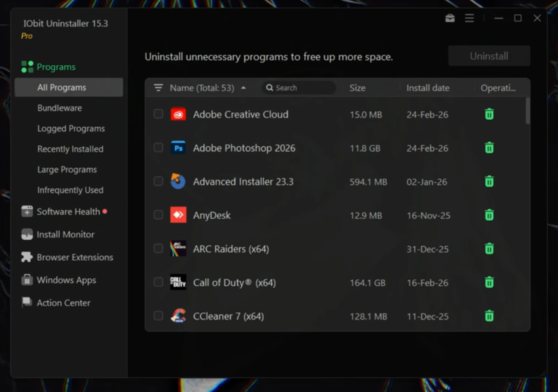Check the Adobe Creative Cloud checkbox
The height and width of the screenshot is (392, 558).
click(x=158, y=114)
